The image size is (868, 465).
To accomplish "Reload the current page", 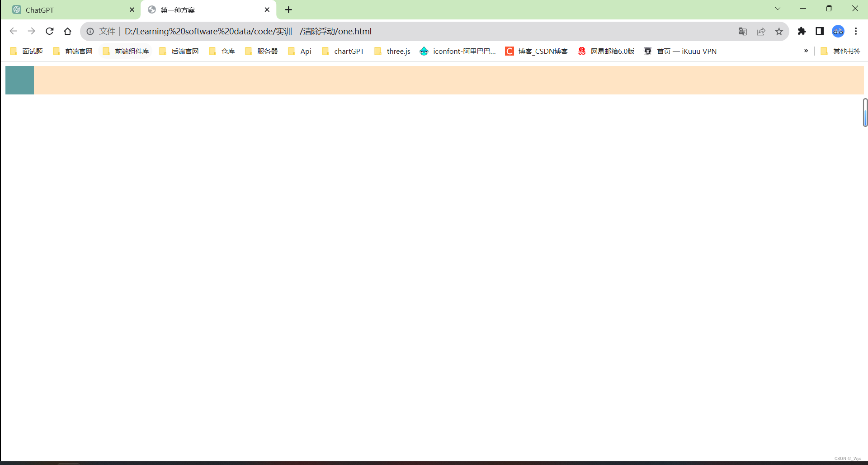I will coord(50,31).
